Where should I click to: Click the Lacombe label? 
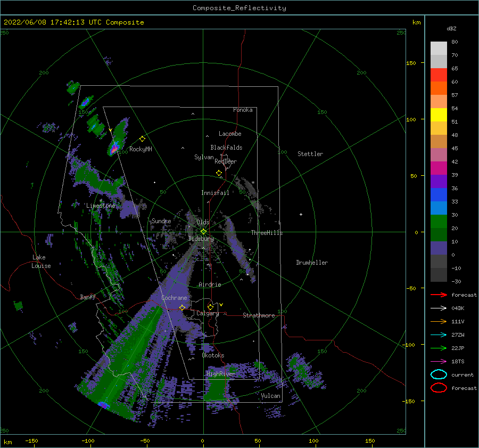tap(230, 134)
